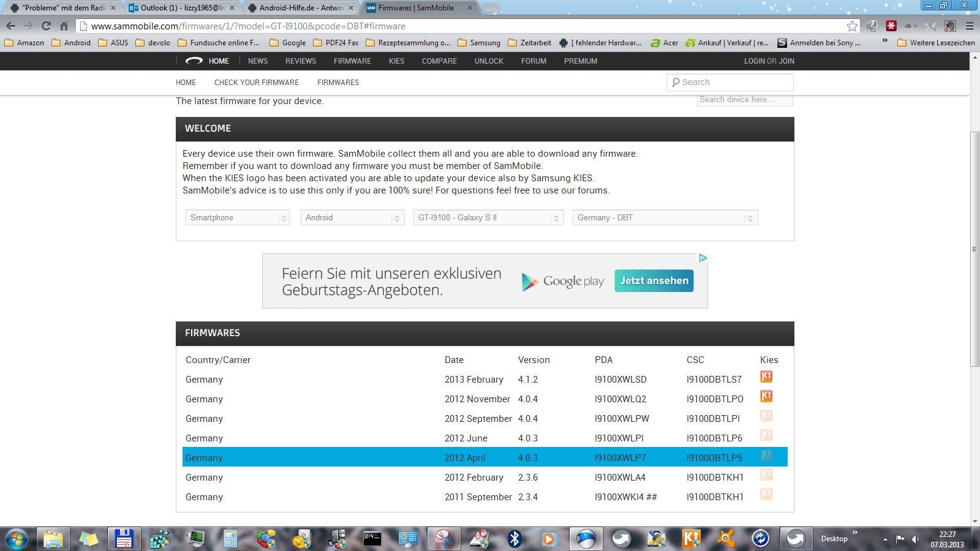
Task: Open Windows Explorer from the taskbar
Action: (53, 539)
